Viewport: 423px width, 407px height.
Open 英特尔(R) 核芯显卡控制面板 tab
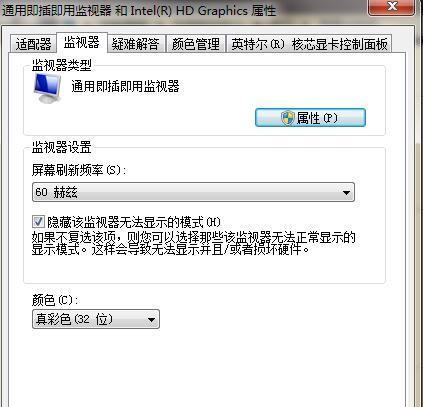[309, 44]
